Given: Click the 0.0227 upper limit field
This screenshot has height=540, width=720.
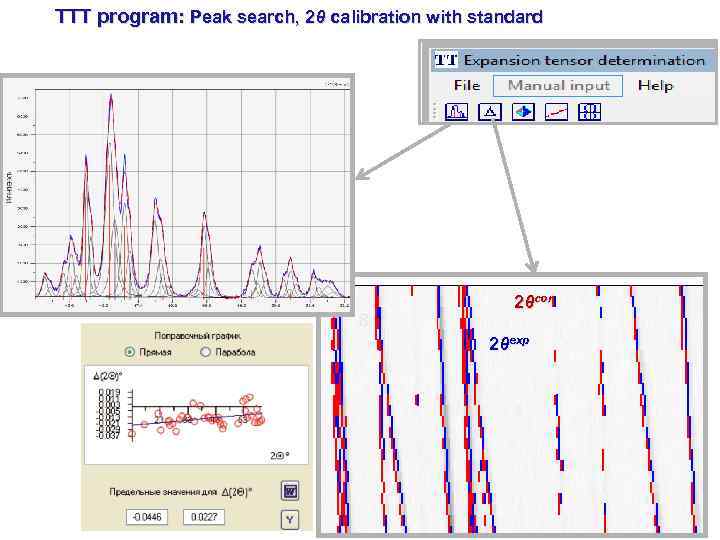Looking at the screenshot, I should [204, 517].
